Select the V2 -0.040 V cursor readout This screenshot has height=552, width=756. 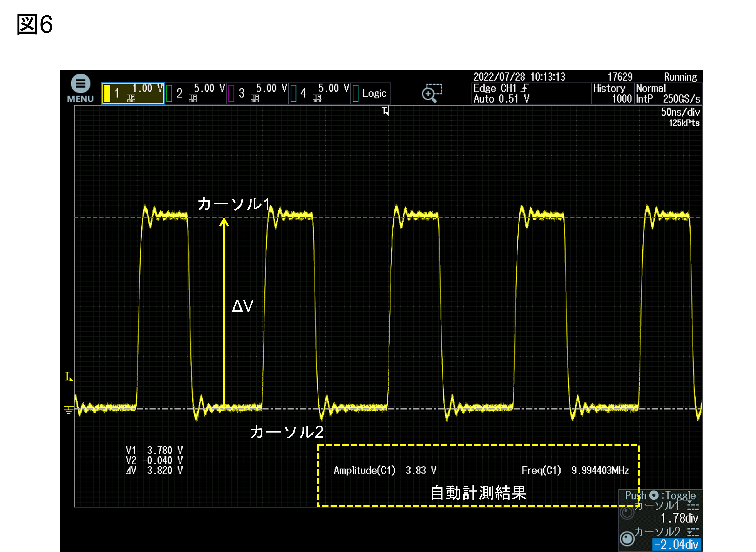154,460
